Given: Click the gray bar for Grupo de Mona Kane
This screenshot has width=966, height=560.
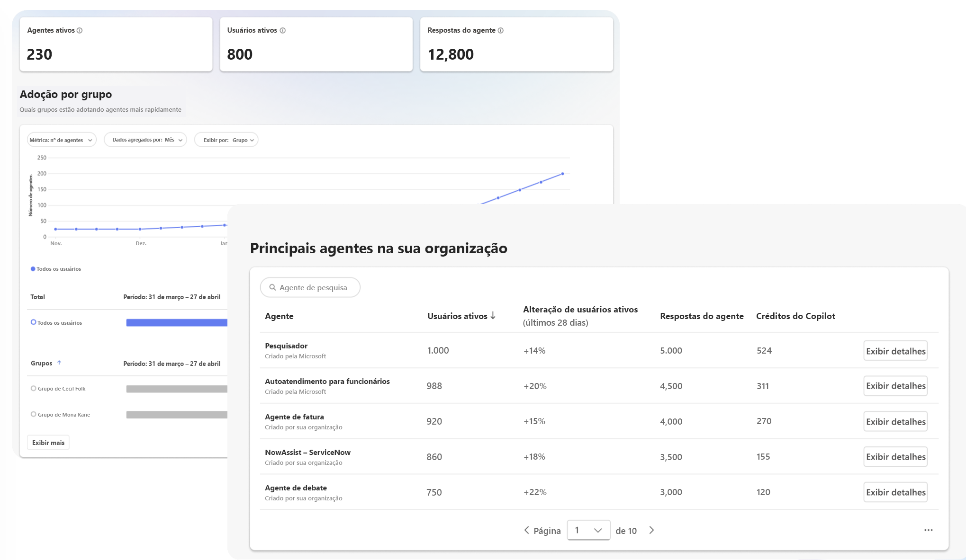Looking at the screenshot, I should [x=177, y=415].
